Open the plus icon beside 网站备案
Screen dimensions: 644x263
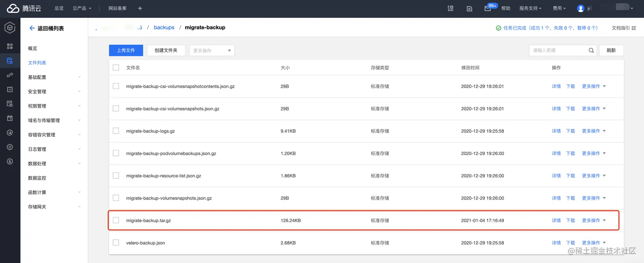pyautogui.click(x=140, y=9)
